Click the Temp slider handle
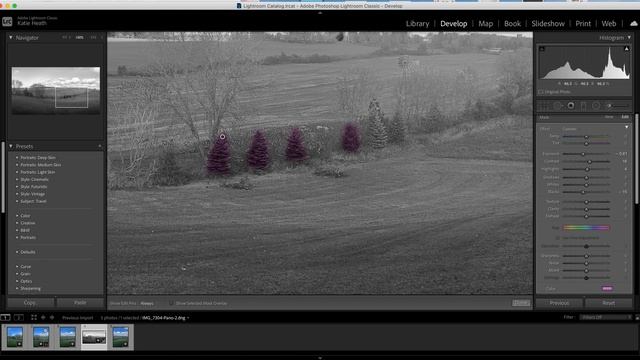 pyautogui.click(x=586, y=136)
